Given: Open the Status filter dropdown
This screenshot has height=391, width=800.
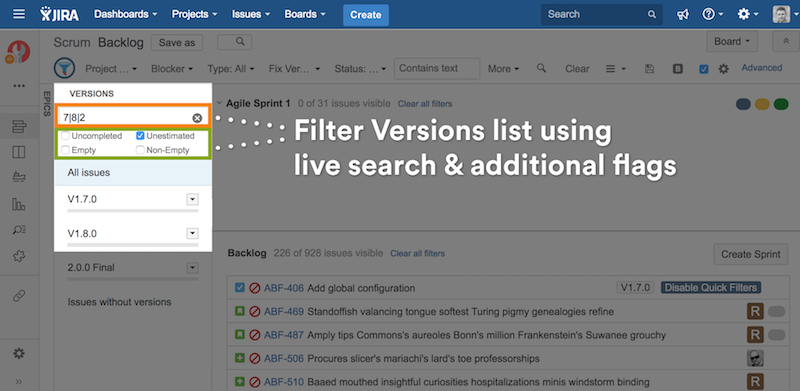Looking at the screenshot, I should click(360, 68).
